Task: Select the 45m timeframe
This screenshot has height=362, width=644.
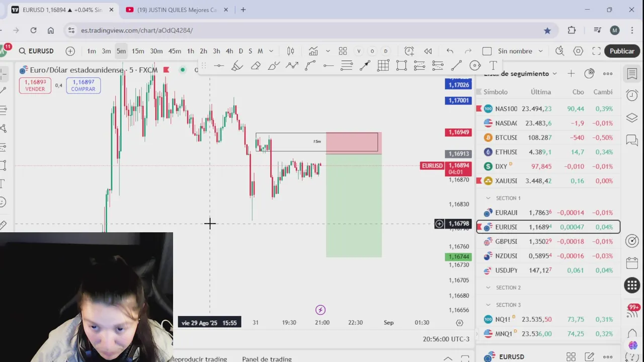Action: coord(175,51)
